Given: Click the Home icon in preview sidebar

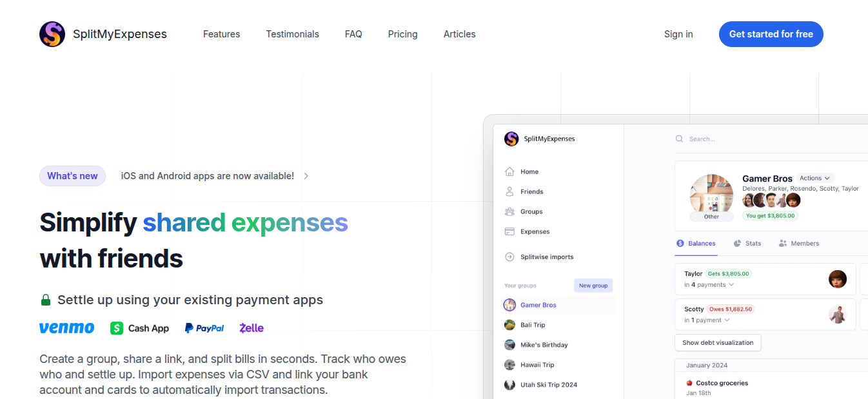Looking at the screenshot, I should (x=509, y=171).
